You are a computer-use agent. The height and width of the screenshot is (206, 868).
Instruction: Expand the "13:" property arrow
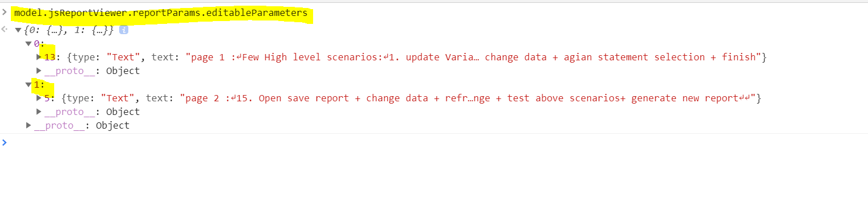tap(39, 57)
